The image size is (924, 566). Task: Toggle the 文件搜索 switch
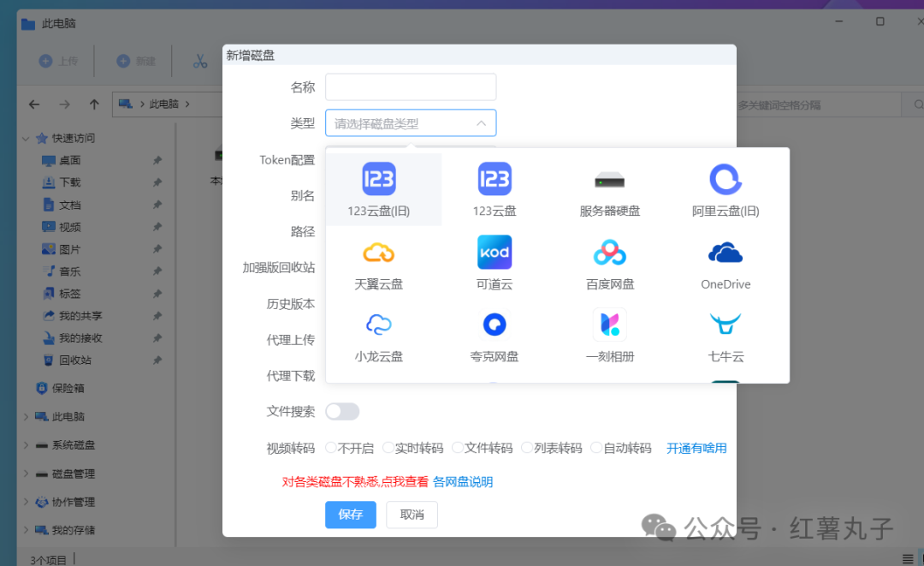coord(342,412)
